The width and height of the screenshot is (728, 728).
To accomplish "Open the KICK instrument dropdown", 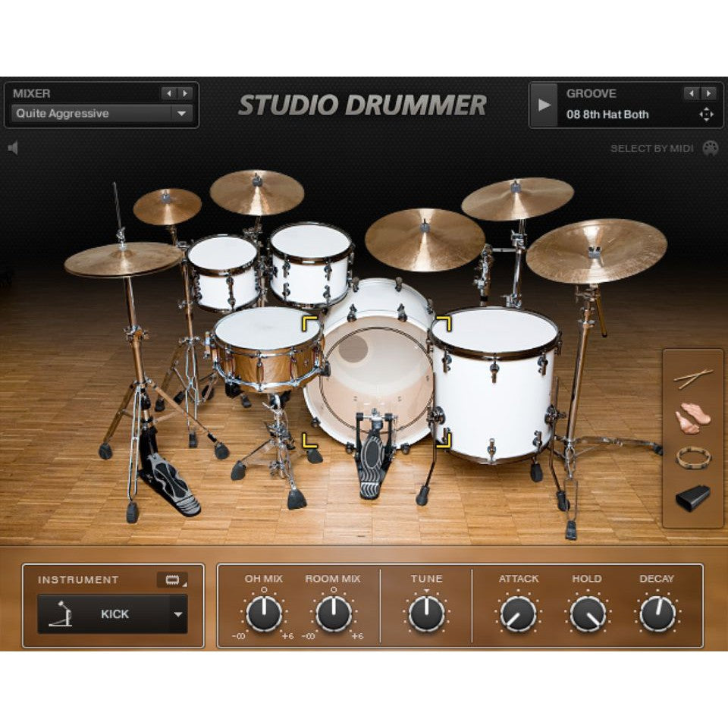I will click(118, 615).
